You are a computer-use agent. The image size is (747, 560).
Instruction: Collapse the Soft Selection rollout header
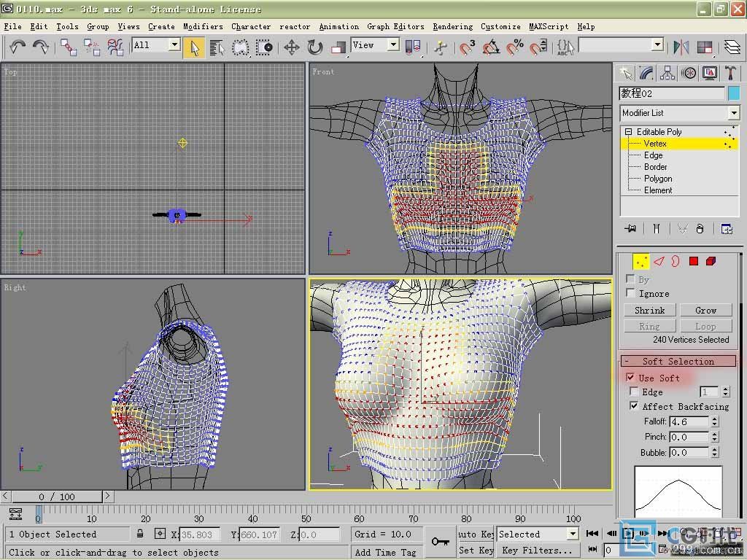point(678,361)
